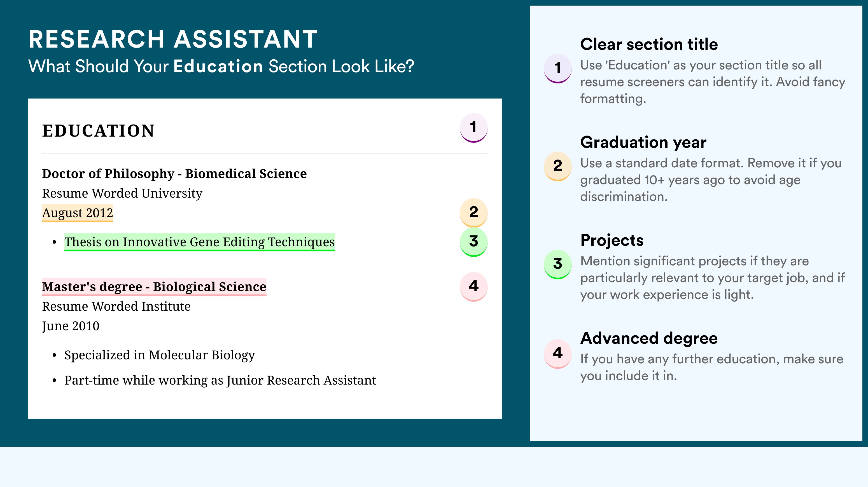The image size is (868, 487).
Task: Select the 'Resume Worded University' line
Action: point(122,194)
